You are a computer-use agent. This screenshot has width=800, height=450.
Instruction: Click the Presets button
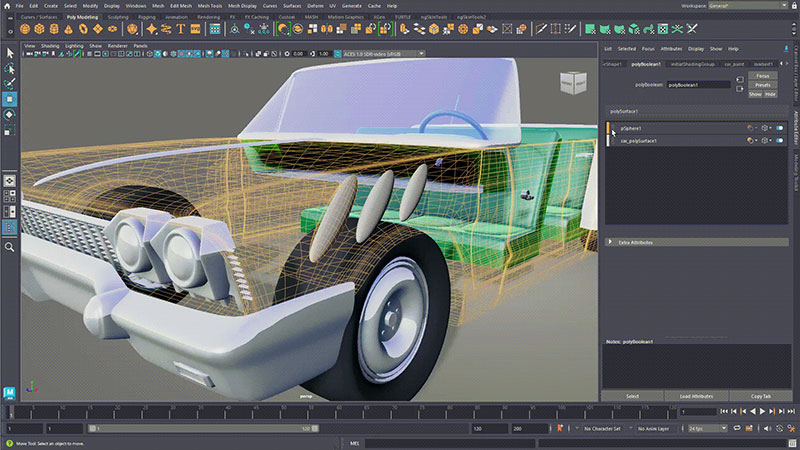coord(762,85)
